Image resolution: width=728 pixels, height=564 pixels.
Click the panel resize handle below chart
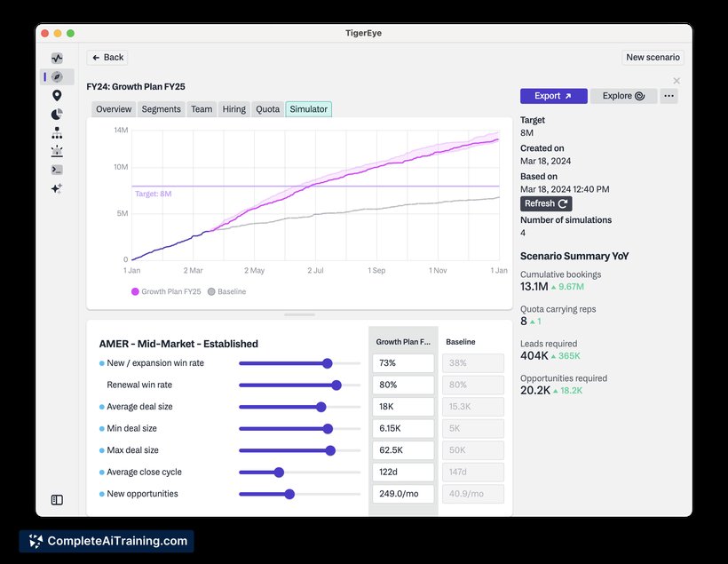point(299,314)
